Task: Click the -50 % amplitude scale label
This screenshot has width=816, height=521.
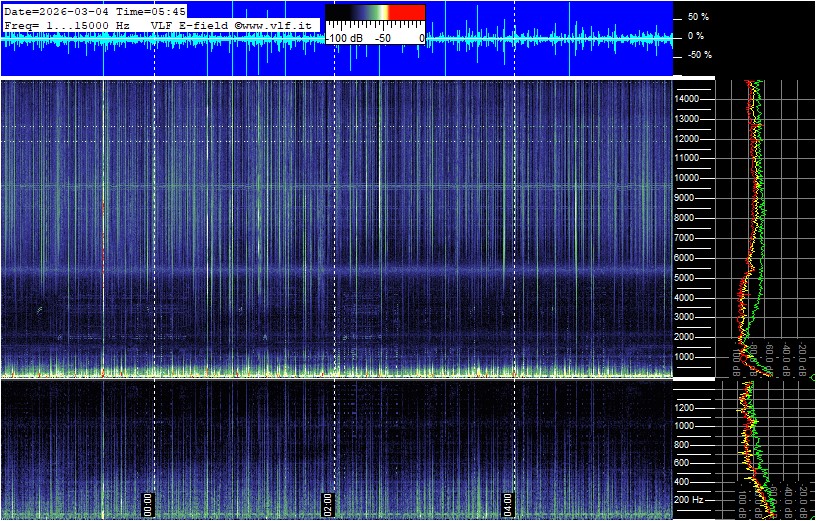Action: coord(697,55)
